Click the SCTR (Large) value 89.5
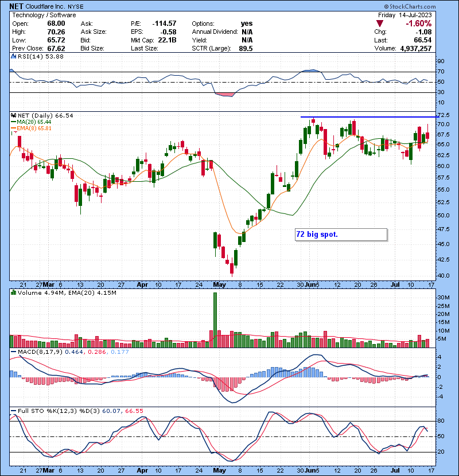459x476 pixels. click(246, 49)
